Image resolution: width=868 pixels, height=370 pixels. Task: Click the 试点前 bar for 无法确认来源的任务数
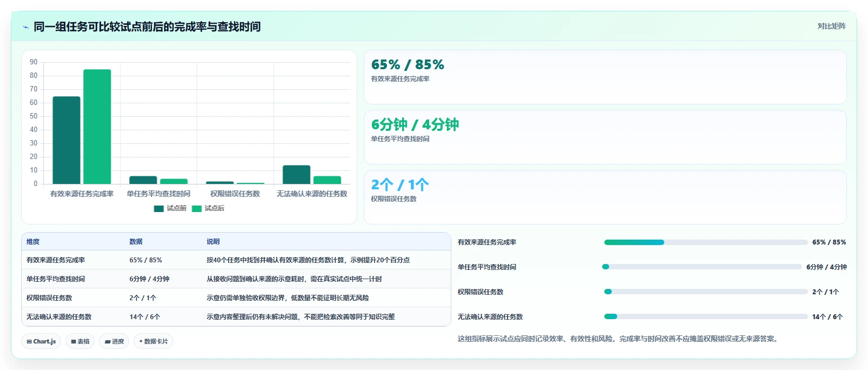coord(297,175)
